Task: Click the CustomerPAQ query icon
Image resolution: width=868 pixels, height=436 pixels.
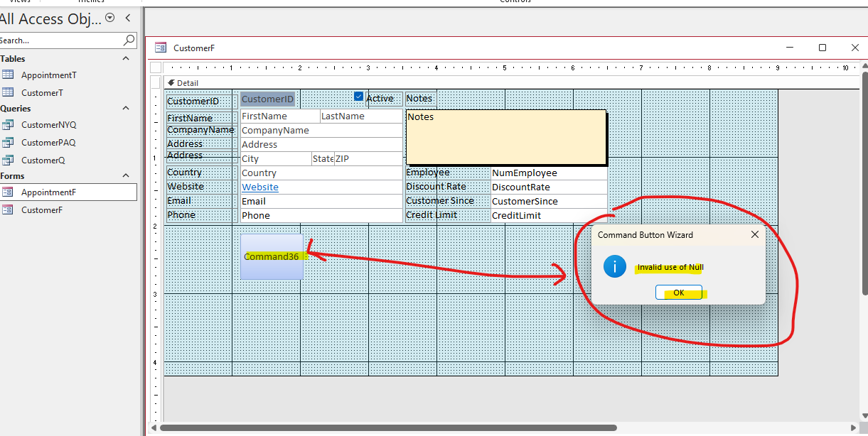Action: 8,142
